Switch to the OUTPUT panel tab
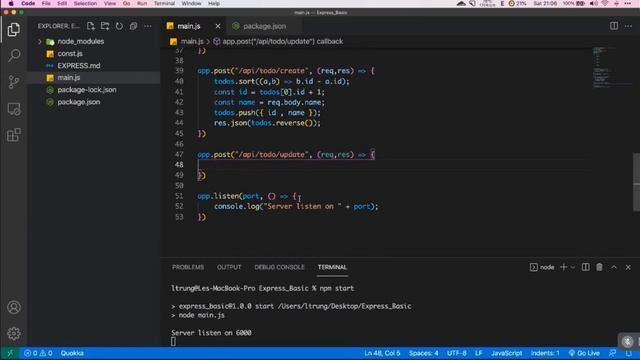Screen dimensions: 640x360 coord(229,267)
